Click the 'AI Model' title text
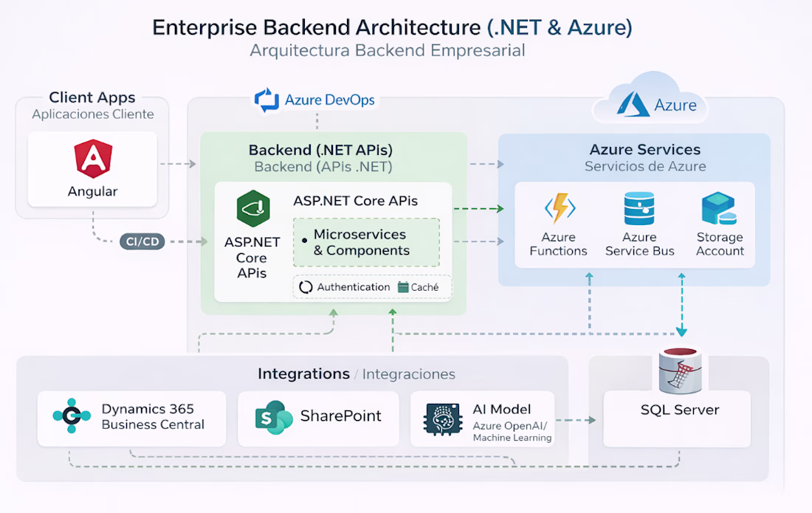 pos(502,410)
